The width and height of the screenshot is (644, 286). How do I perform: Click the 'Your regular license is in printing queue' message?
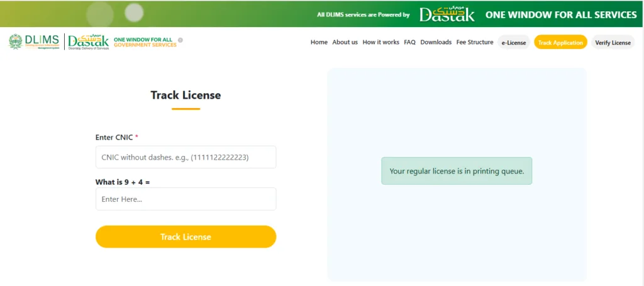point(457,171)
